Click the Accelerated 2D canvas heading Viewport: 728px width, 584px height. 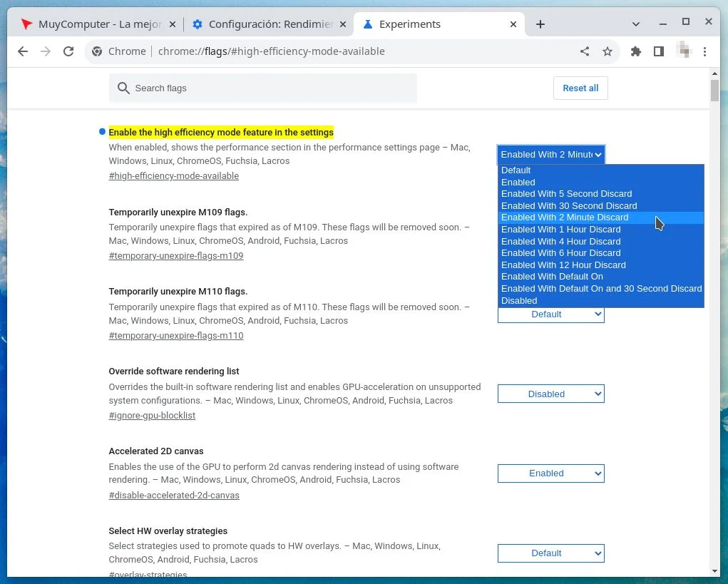point(156,451)
